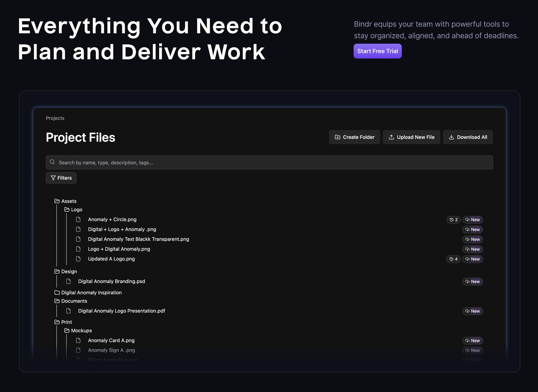Expand the Digital Anomaly Inspiration folder

click(88, 293)
